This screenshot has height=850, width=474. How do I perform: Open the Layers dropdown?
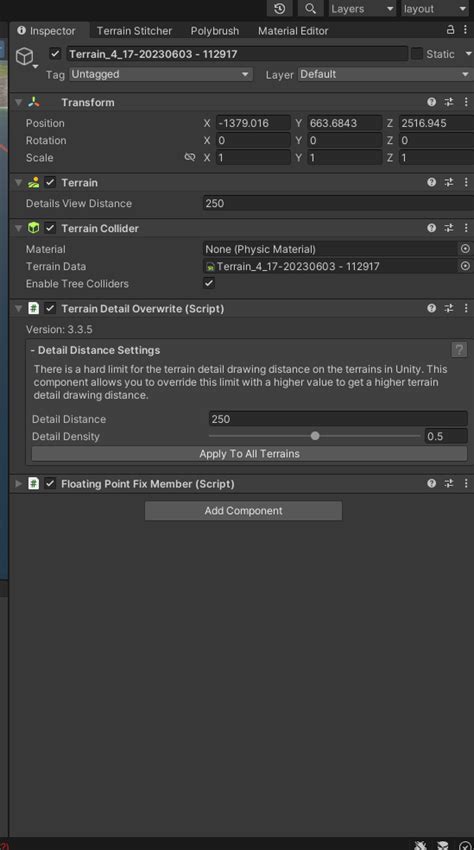(362, 9)
